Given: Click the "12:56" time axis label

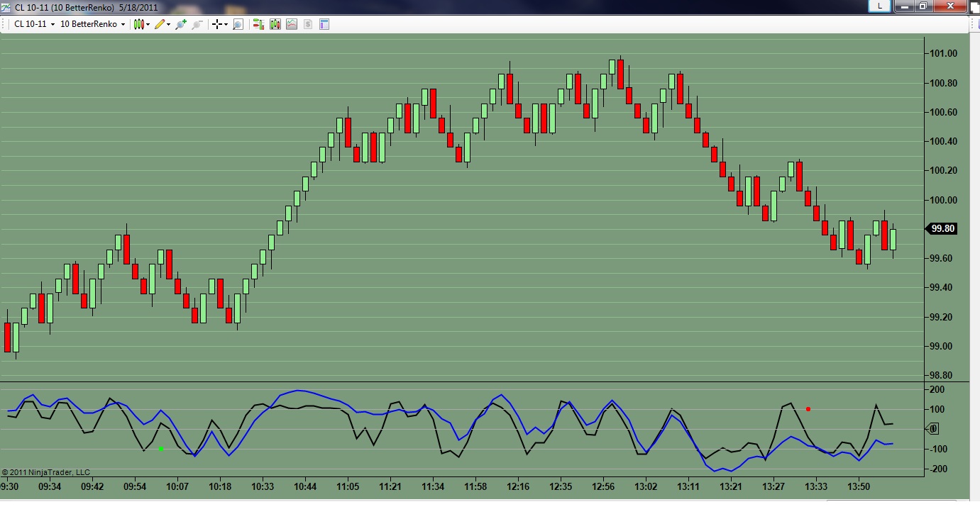Looking at the screenshot, I should pos(603,487).
